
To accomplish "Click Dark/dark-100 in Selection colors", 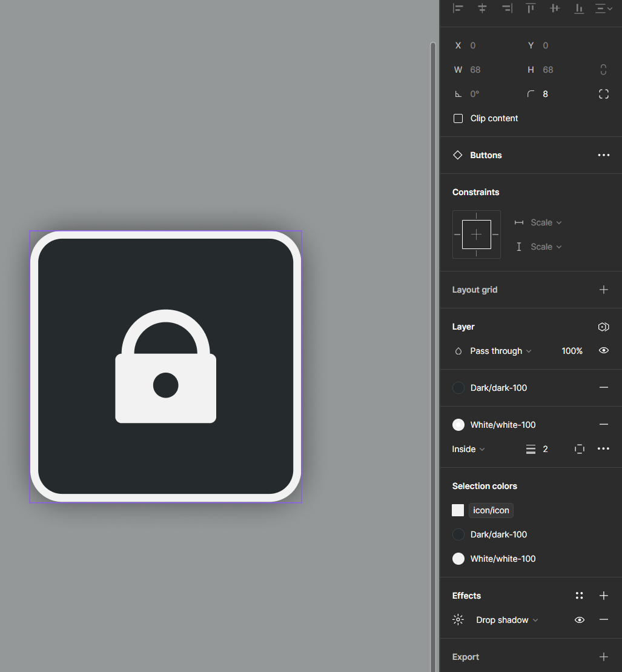I will pyautogui.click(x=498, y=534).
